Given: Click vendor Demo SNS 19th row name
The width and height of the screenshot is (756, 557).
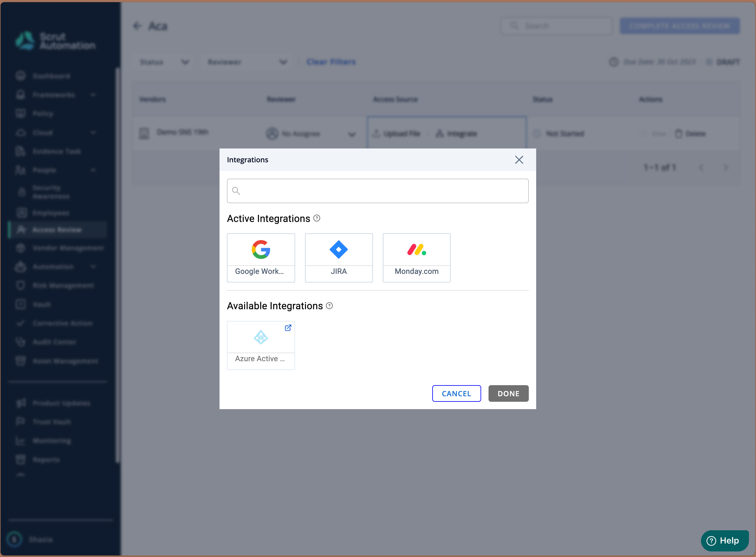Looking at the screenshot, I should point(182,132).
